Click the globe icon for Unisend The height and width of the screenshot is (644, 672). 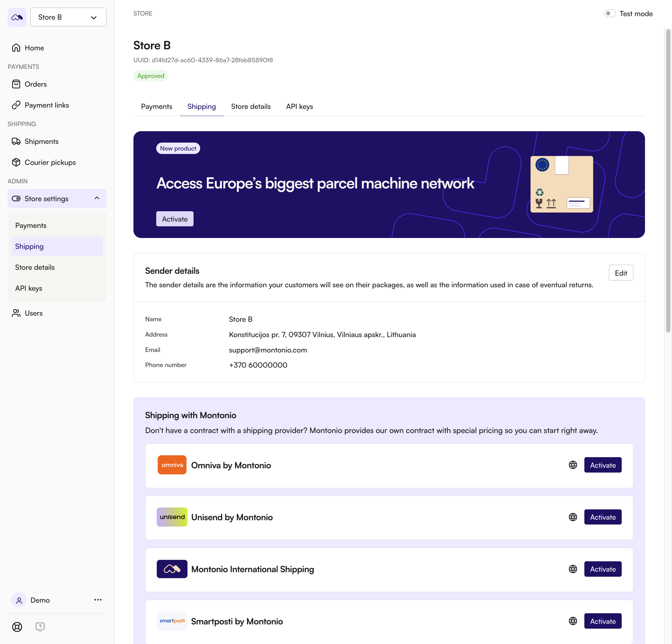pyautogui.click(x=572, y=517)
